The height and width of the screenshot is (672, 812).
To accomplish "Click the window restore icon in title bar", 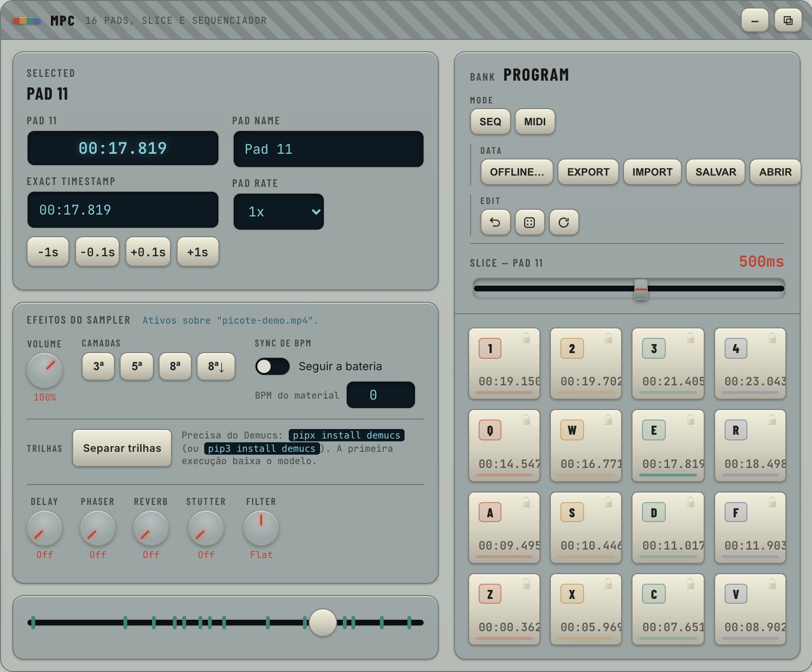I will click(x=788, y=20).
